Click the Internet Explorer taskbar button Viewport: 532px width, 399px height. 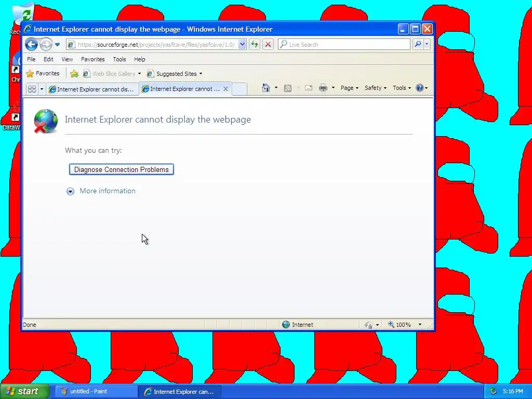pos(180,392)
